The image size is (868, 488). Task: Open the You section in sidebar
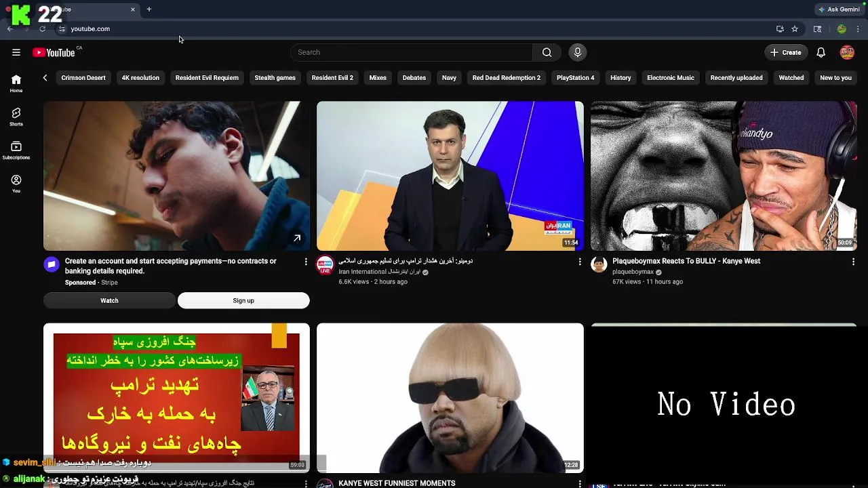point(16,184)
